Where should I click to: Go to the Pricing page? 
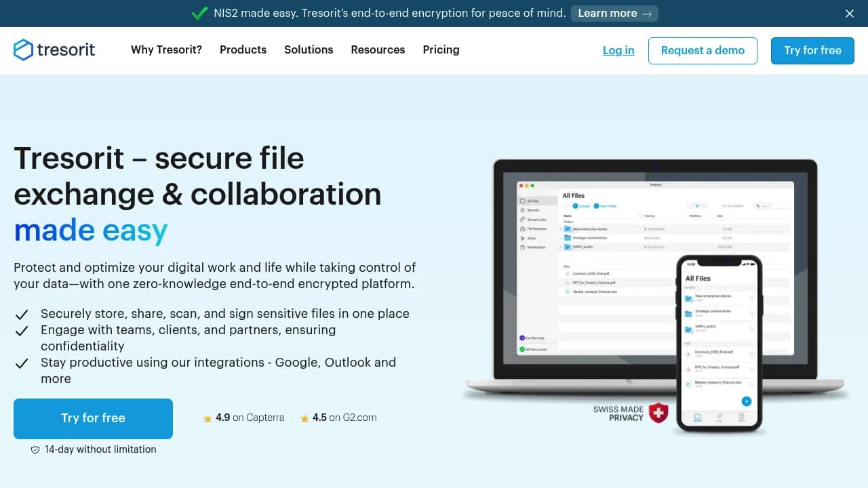coord(441,49)
